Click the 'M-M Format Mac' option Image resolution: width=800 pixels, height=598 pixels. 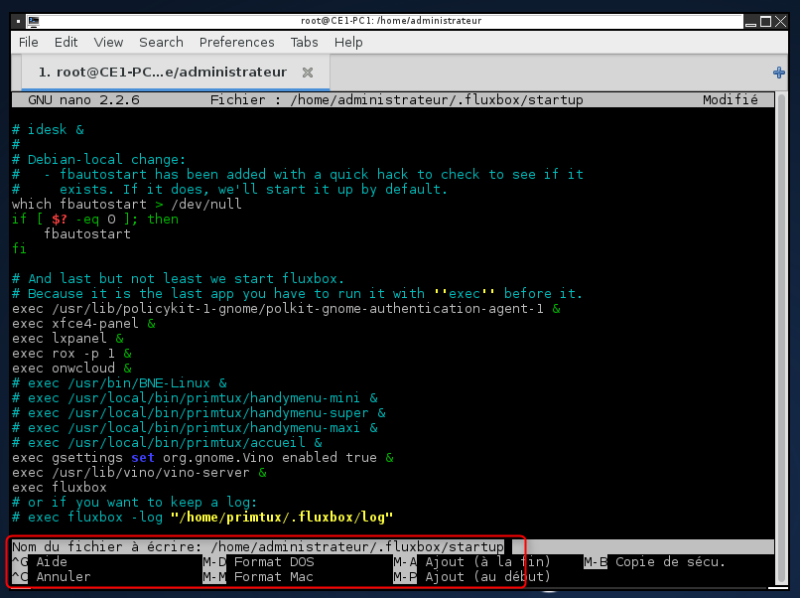click(258, 577)
